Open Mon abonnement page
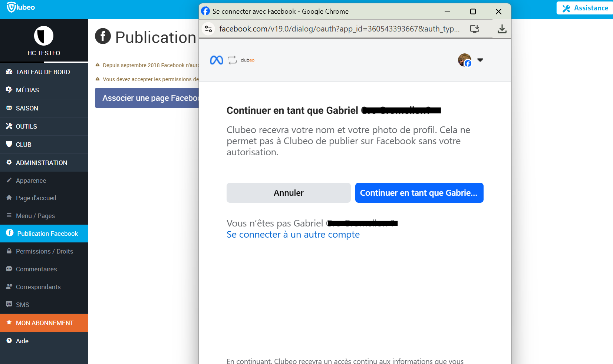Image resolution: width=613 pixels, height=364 pixels. 44,323
